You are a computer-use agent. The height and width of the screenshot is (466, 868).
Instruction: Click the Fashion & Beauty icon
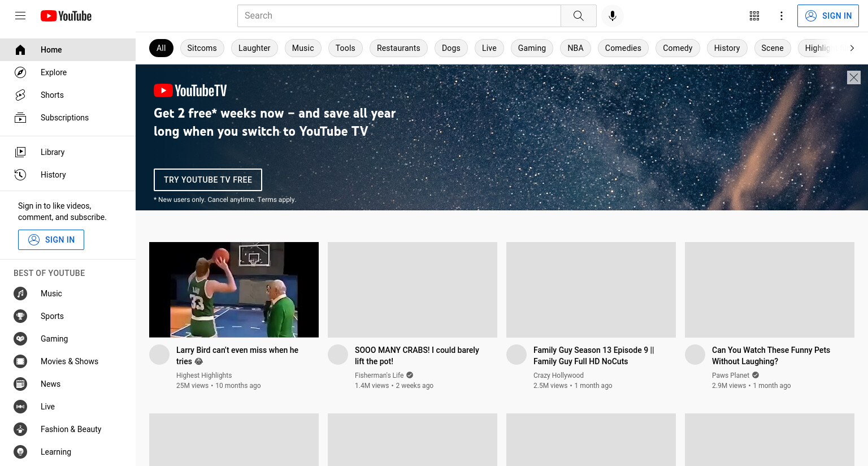(20, 429)
